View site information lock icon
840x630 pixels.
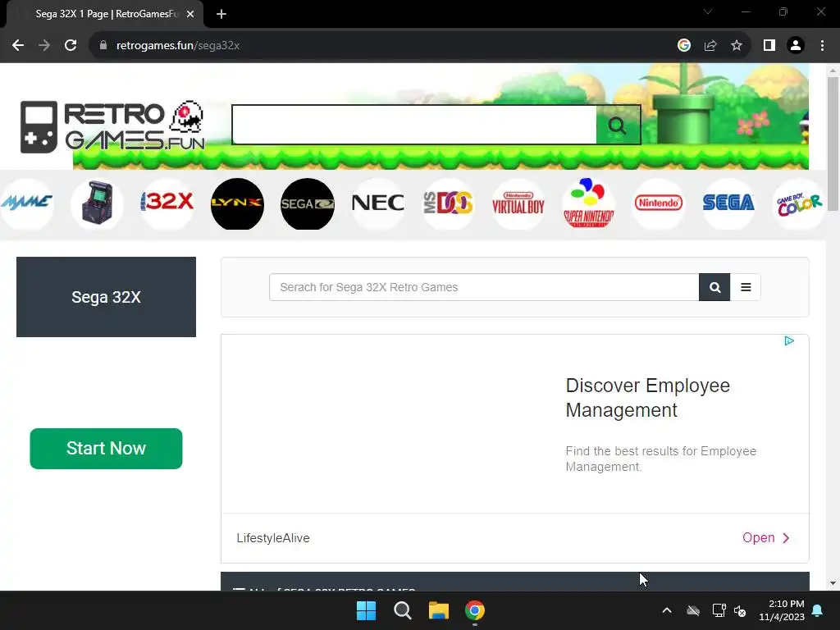[103, 46]
